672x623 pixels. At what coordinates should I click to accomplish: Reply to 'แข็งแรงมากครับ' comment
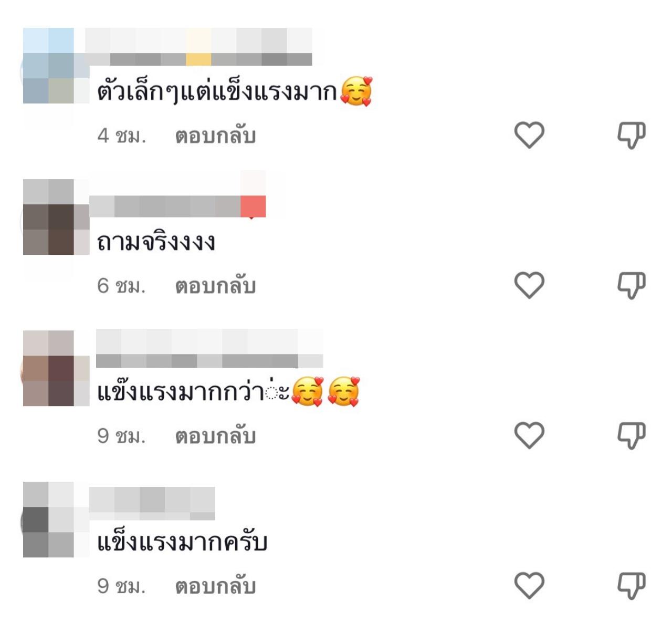215,587
